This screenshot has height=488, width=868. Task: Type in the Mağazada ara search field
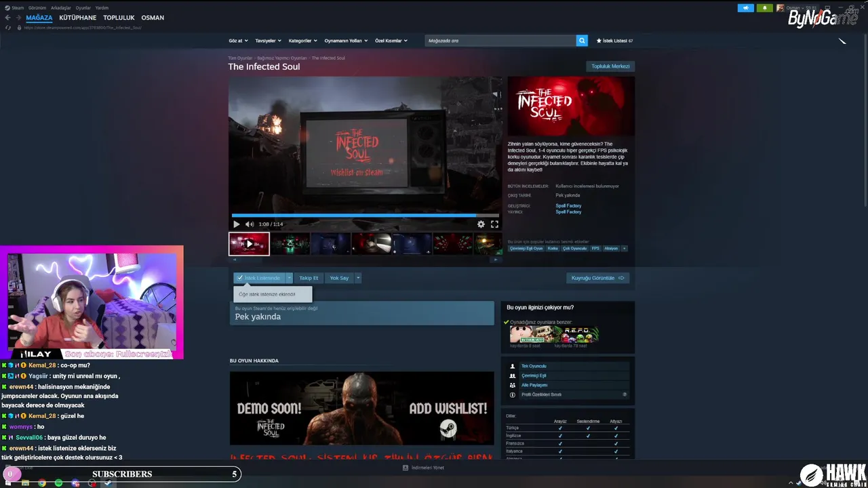[500, 41]
